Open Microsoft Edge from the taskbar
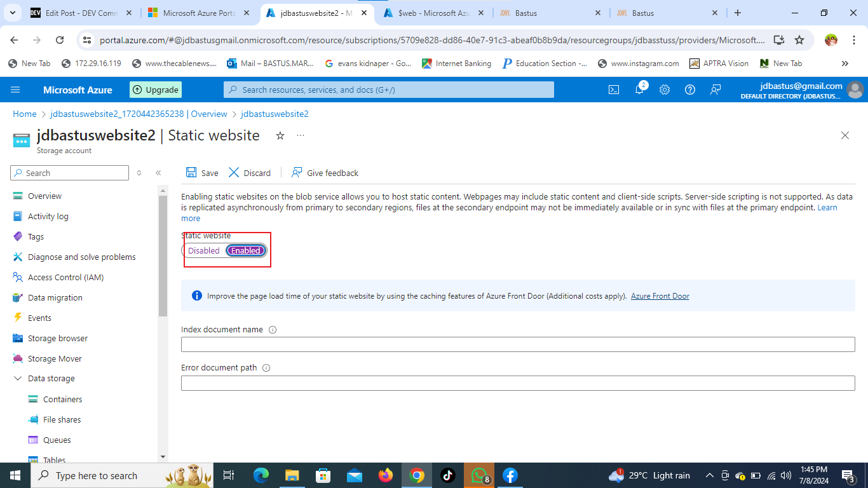 (261, 475)
